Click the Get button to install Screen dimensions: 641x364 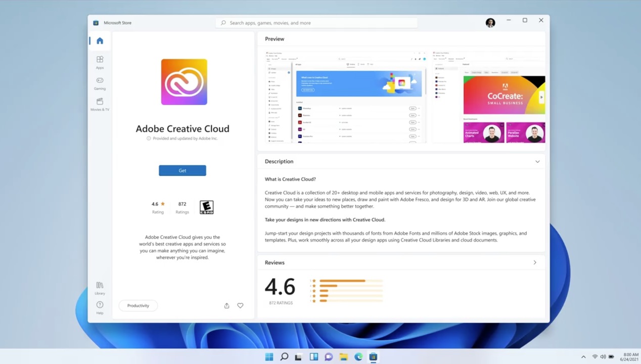182,170
